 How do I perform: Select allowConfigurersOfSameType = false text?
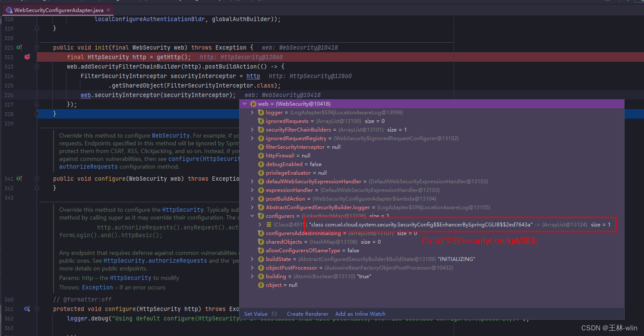click(313, 251)
